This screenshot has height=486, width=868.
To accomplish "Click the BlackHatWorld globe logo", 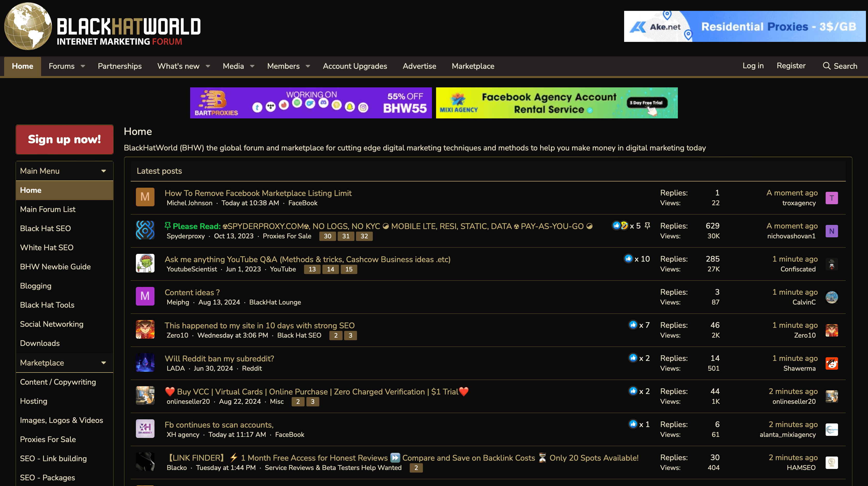I will pyautogui.click(x=28, y=26).
